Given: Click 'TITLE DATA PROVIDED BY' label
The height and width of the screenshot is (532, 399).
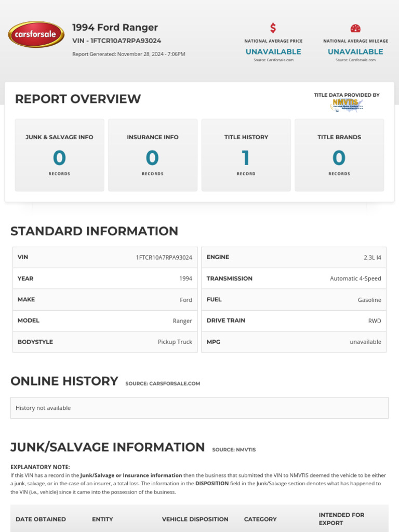Looking at the screenshot, I should click(x=347, y=95).
